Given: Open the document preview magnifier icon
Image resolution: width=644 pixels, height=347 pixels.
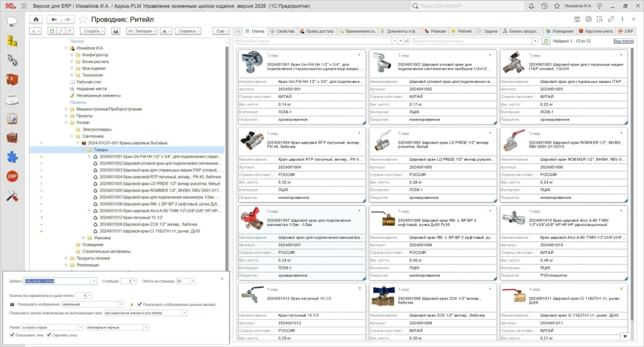Looking at the screenshot, I should point(600,19).
